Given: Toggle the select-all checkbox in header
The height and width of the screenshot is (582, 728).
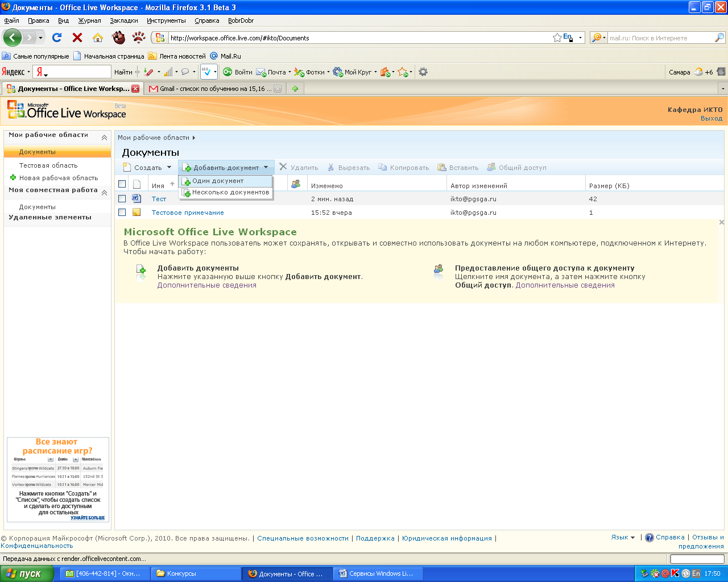Looking at the screenshot, I should [x=122, y=184].
